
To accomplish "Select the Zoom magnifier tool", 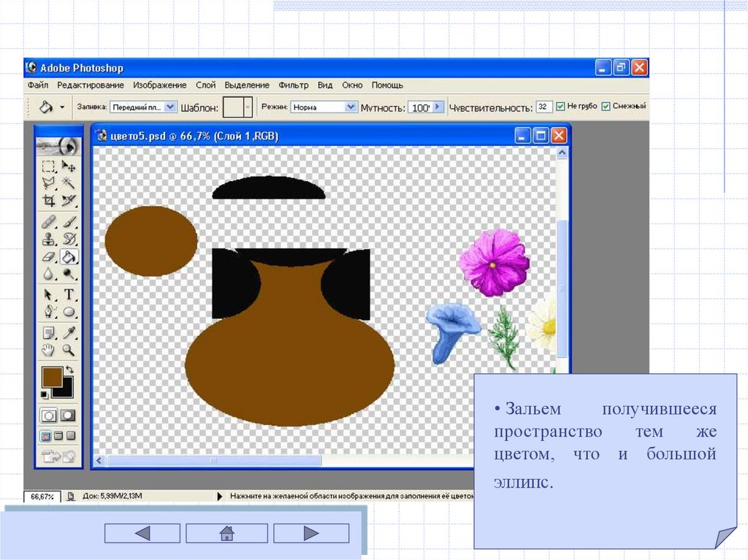I will [69, 350].
